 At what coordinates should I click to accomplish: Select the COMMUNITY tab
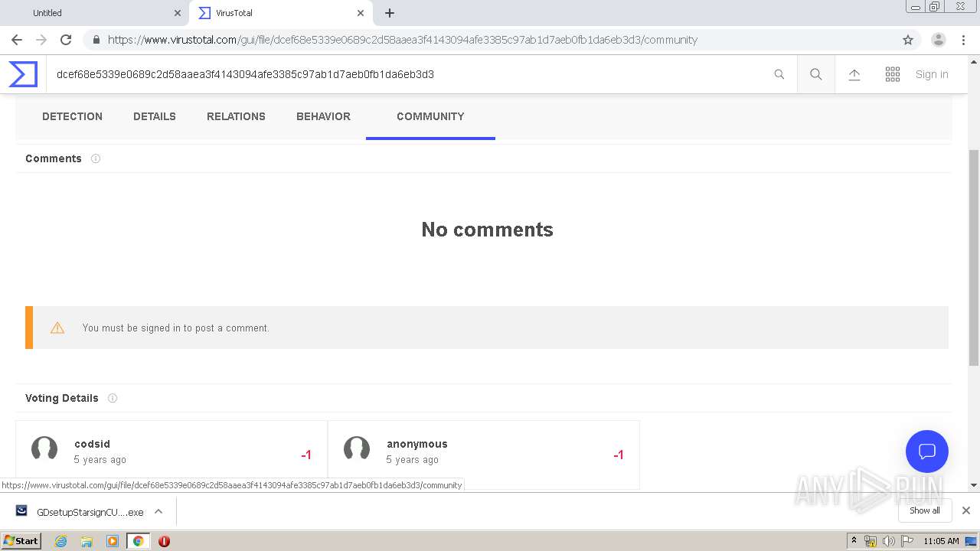pos(430,116)
